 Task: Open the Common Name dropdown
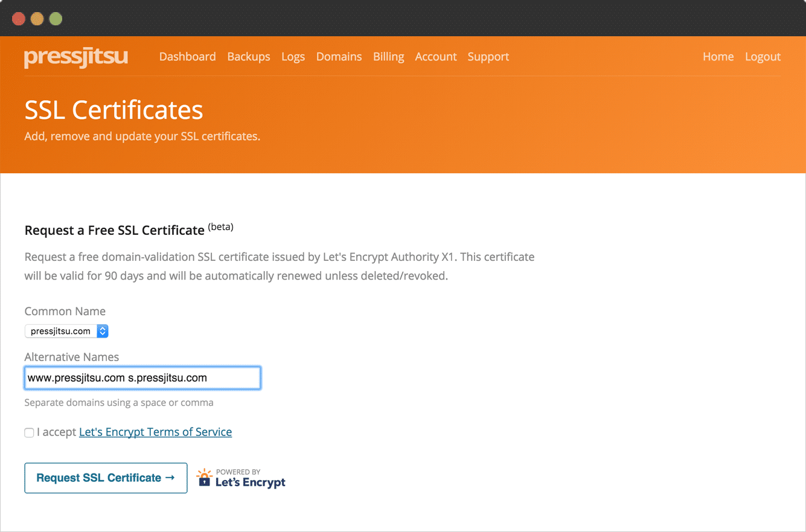[66, 331]
